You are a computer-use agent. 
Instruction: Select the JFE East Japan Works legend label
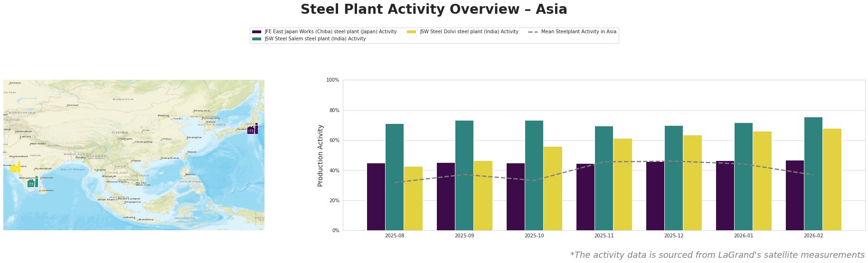coord(330,32)
